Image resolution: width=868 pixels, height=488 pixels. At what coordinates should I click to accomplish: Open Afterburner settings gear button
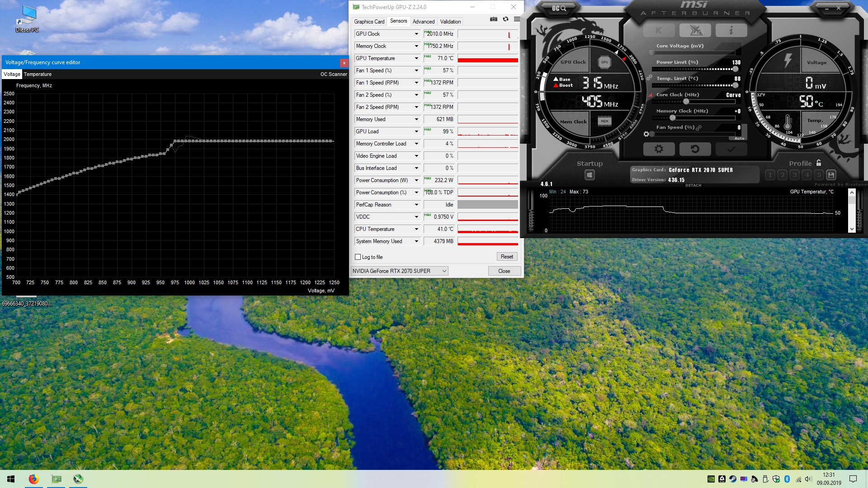click(x=659, y=149)
